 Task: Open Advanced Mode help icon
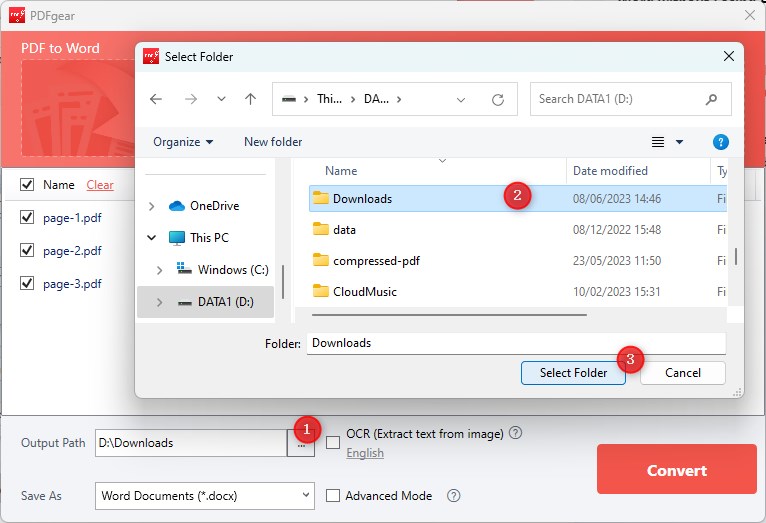pos(453,496)
